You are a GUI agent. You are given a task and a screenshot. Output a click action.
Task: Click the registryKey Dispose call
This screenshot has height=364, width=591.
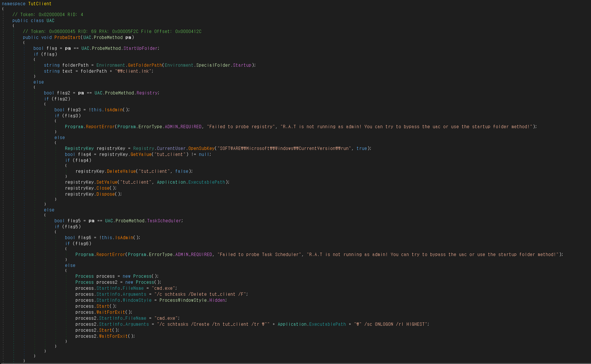tap(105, 194)
